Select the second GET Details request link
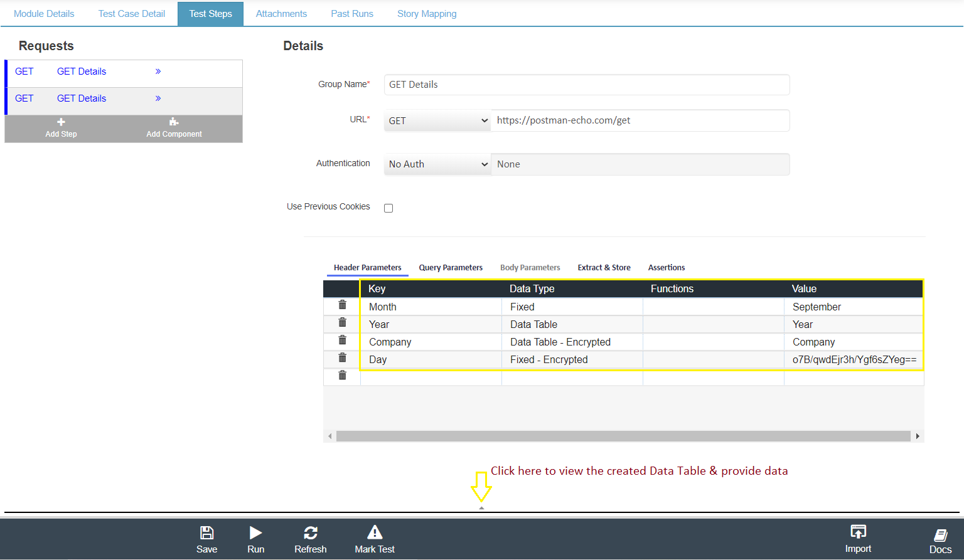Viewport: 964px width, 560px height. tap(82, 98)
